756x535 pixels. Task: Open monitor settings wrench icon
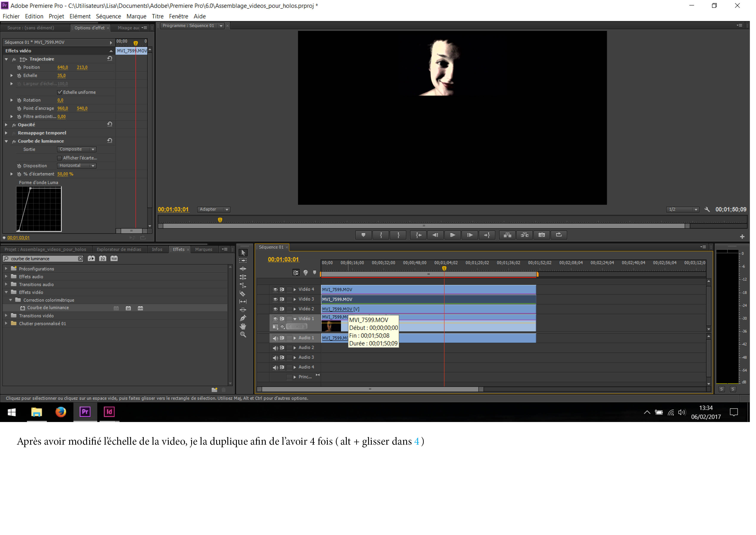point(707,209)
